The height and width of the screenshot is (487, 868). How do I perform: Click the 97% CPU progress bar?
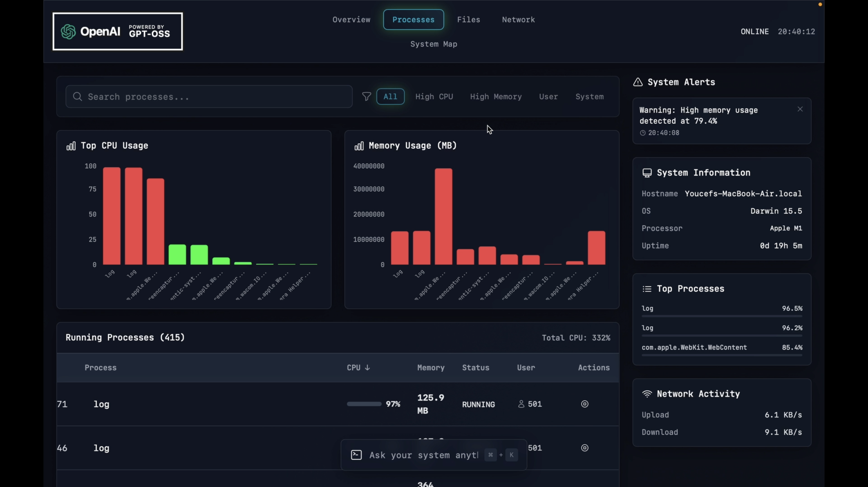[364, 404]
